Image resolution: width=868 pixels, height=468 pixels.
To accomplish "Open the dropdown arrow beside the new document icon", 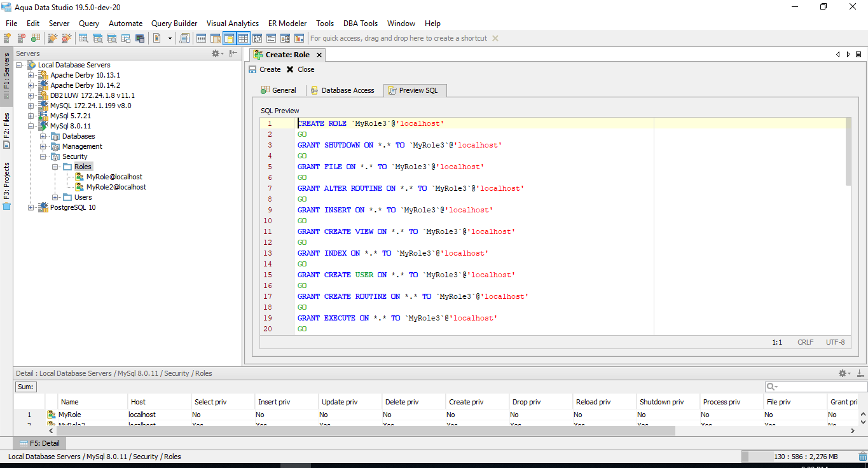I will tap(170, 38).
